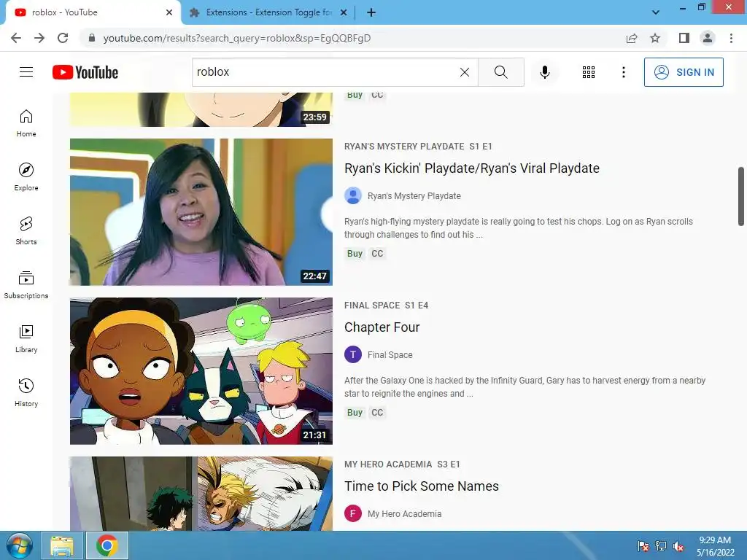Go back in Chrome
Image resolution: width=747 pixels, height=560 pixels.
coord(16,38)
